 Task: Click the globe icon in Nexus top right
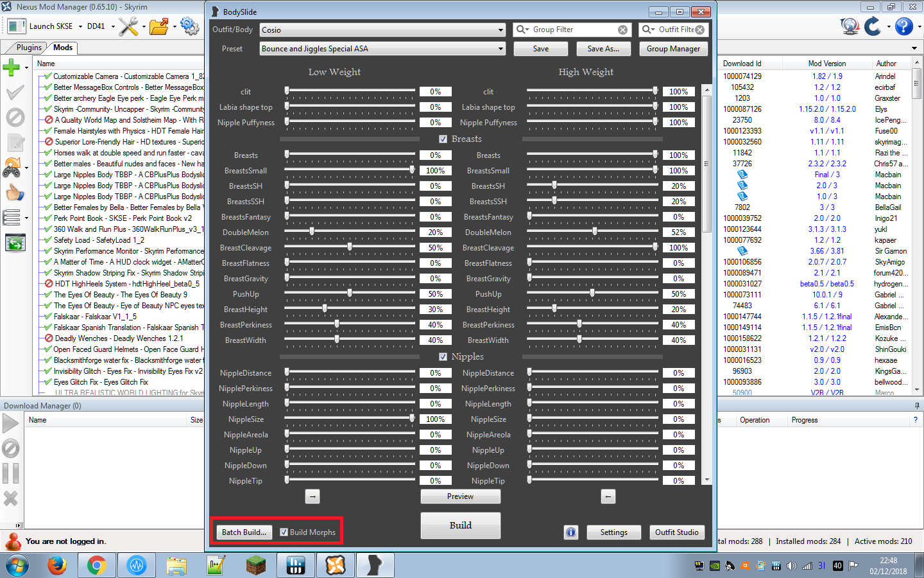click(850, 26)
